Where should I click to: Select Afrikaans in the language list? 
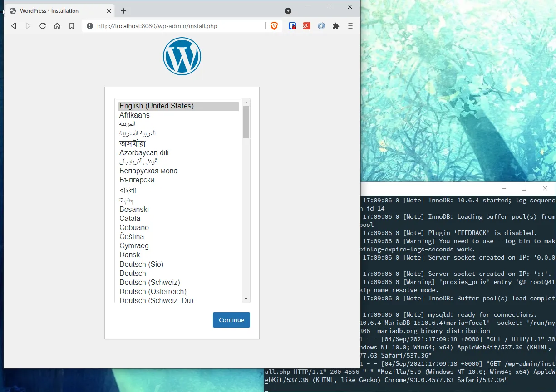click(x=178, y=115)
